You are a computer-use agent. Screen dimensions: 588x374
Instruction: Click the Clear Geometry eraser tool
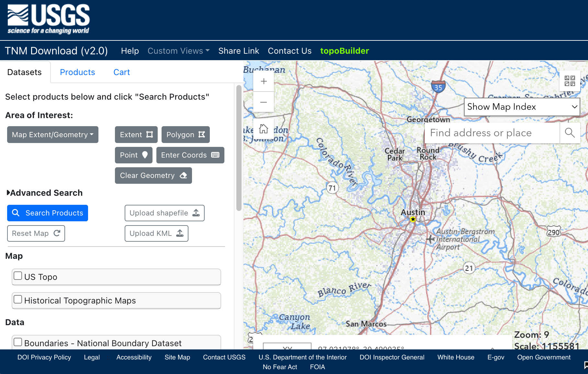153,175
